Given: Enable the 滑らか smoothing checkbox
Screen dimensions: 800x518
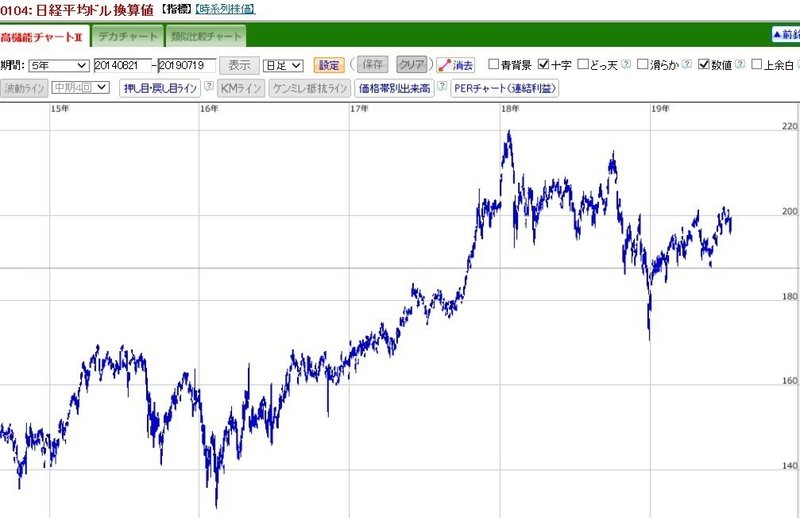Looking at the screenshot, I should coord(643,64).
